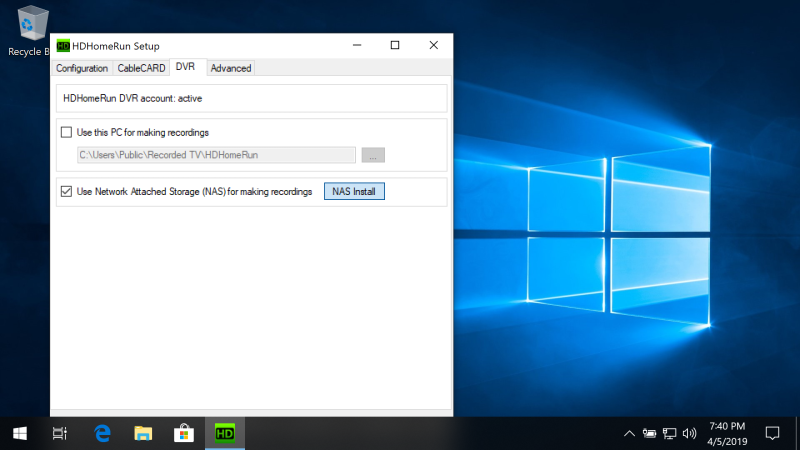Click HDHomeRun taskbar app icon

point(225,434)
